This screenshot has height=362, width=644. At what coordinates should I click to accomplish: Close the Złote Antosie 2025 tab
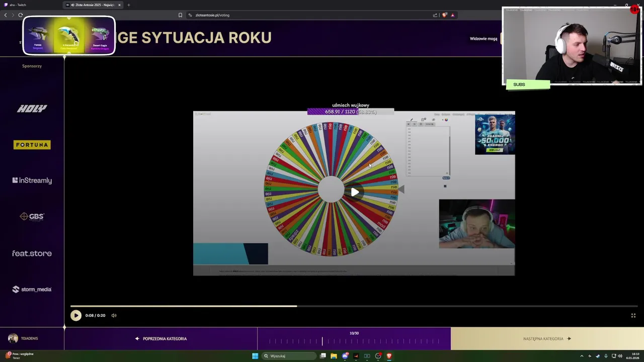tap(119, 5)
